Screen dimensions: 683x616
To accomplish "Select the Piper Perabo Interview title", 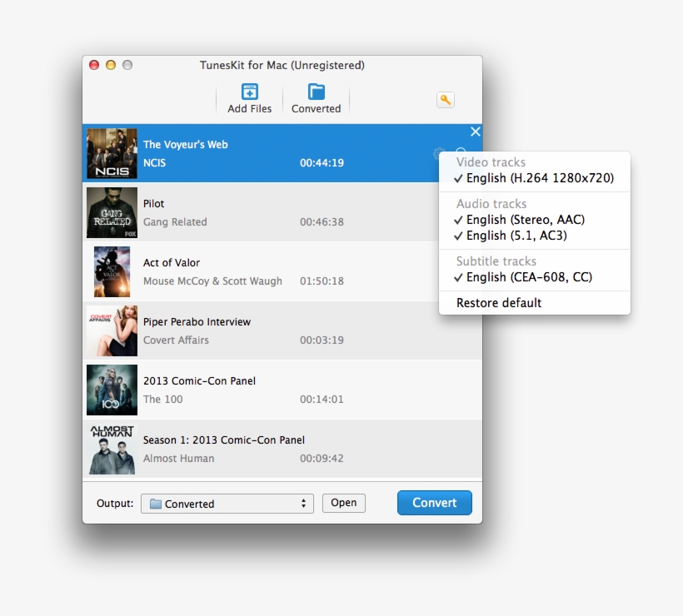I will [x=197, y=321].
